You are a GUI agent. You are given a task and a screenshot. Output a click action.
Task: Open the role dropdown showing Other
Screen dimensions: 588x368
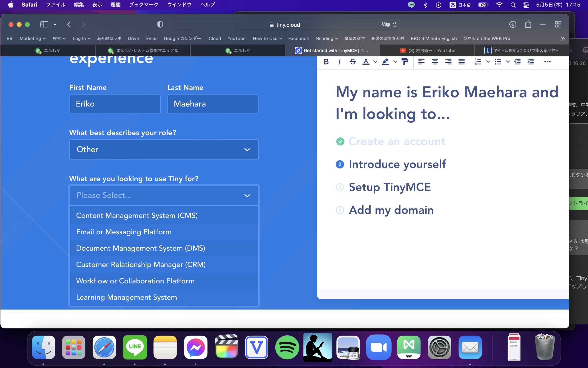coord(164,149)
